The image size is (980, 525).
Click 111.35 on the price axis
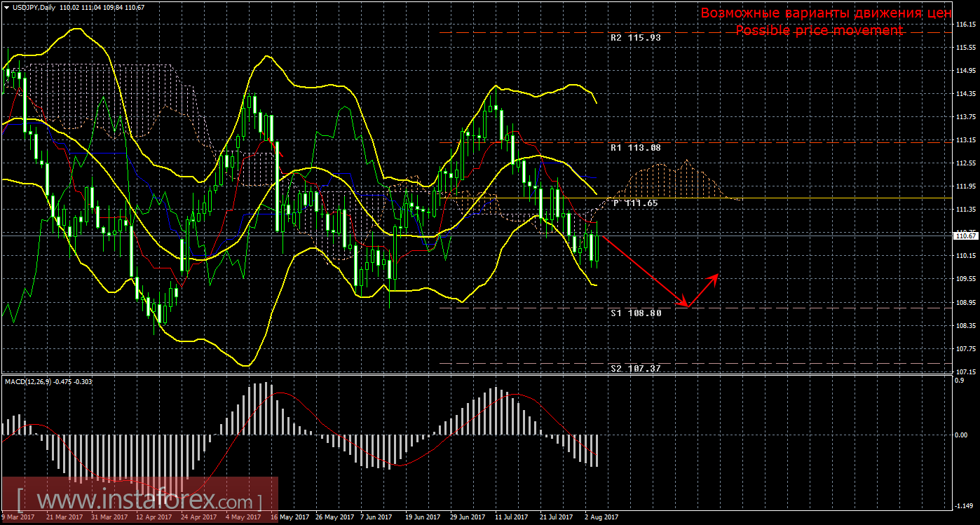pyautogui.click(x=965, y=210)
